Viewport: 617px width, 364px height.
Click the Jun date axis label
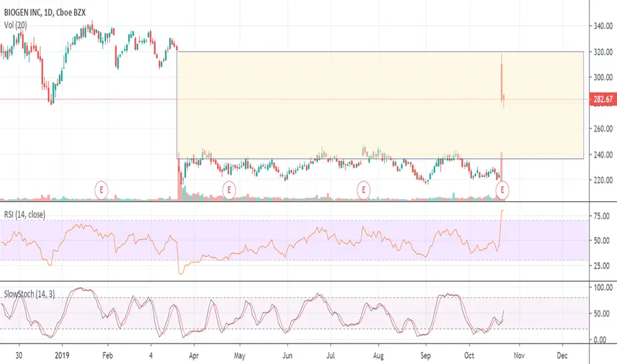(287, 355)
